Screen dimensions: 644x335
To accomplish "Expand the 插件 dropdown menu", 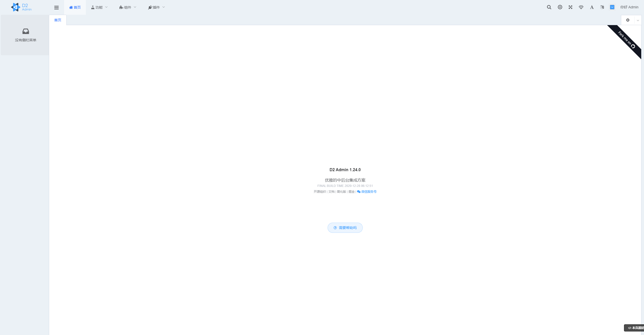I will [x=156, y=7].
